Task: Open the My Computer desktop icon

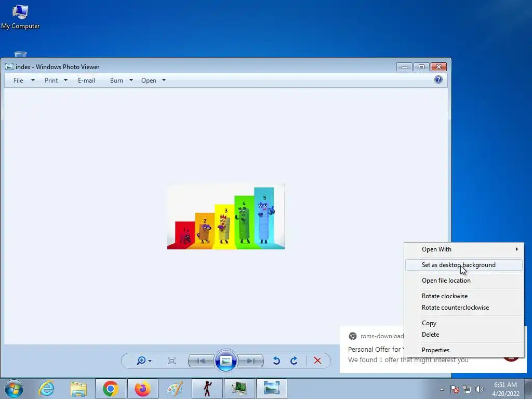Action: (20, 17)
